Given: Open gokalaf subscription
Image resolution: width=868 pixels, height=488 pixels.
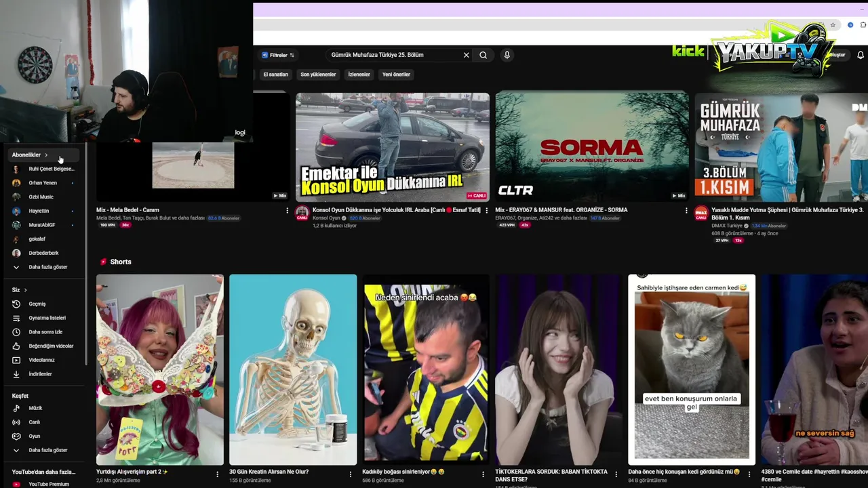Looking at the screenshot, I should tap(45, 239).
